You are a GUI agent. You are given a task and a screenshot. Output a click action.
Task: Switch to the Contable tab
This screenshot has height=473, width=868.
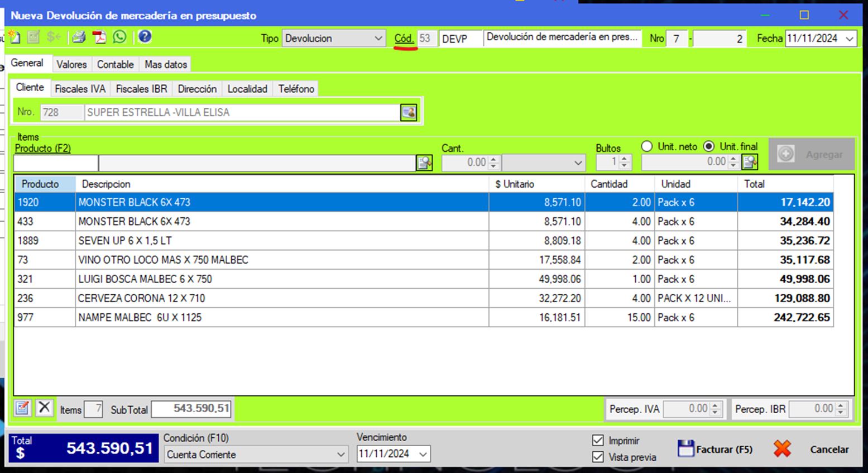(x=115, y=65)
